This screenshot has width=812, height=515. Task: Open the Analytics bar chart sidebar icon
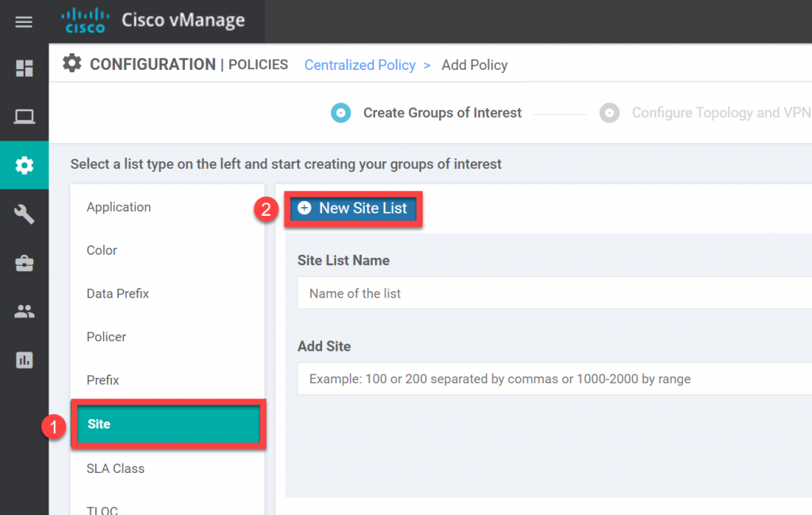coord(25,360)
